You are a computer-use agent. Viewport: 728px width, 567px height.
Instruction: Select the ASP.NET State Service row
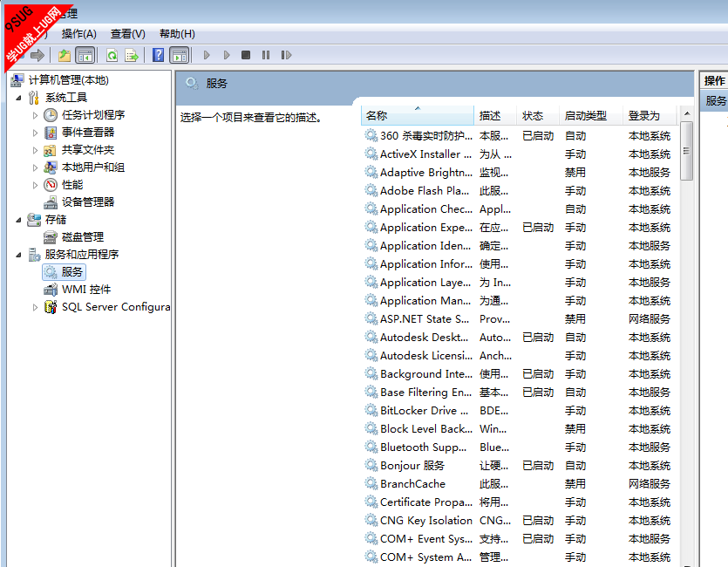coord(520,319)
